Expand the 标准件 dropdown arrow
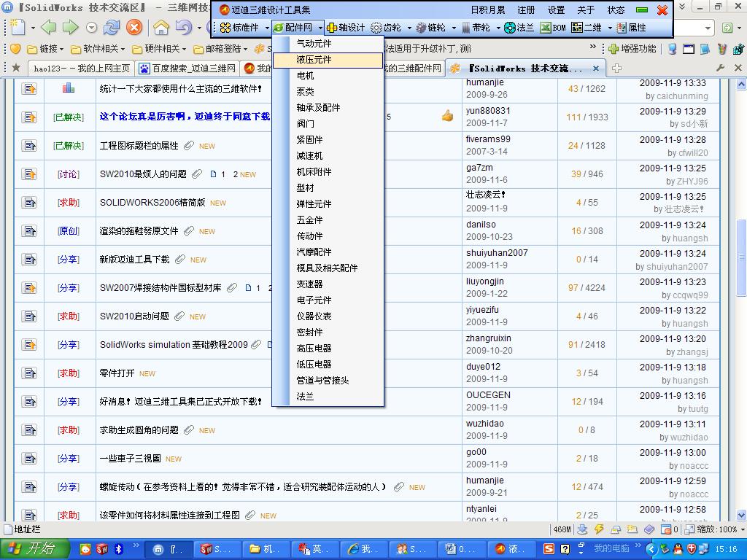Image resolution: width=747 pixels, height=560 pixels. (x=267, y=28)
